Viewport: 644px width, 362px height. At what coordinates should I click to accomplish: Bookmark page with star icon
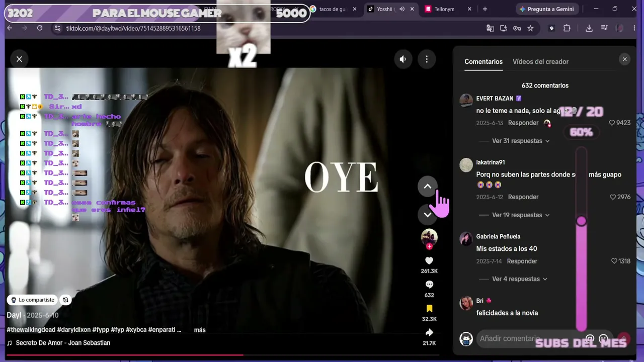[x=530, y=28]
